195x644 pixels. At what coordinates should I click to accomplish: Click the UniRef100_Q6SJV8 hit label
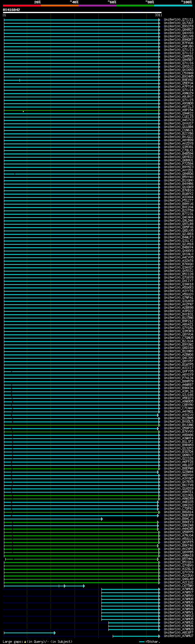[x=179, y=36]
